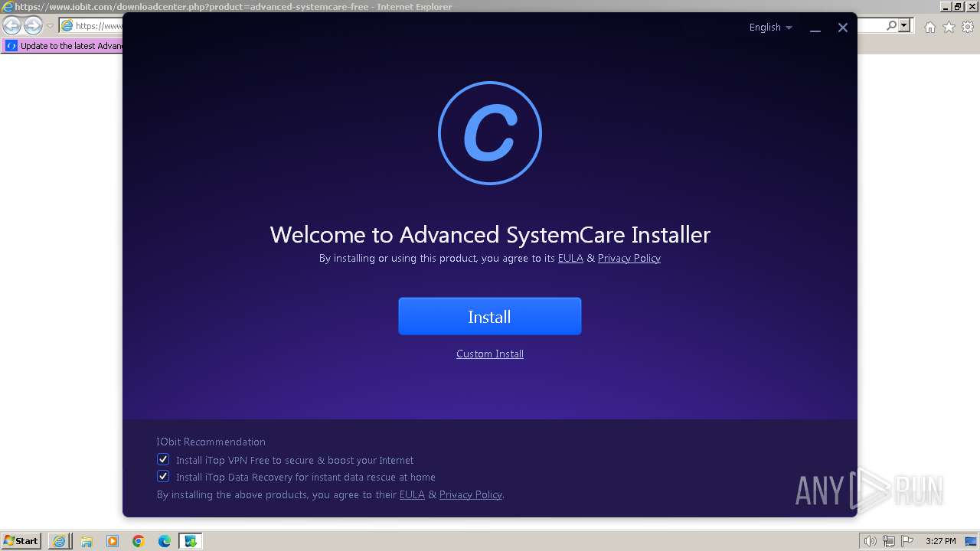Viewport: 980px width, 551px height.
Task: Open File Explorer from the taskbar
Action: point(86,541)
